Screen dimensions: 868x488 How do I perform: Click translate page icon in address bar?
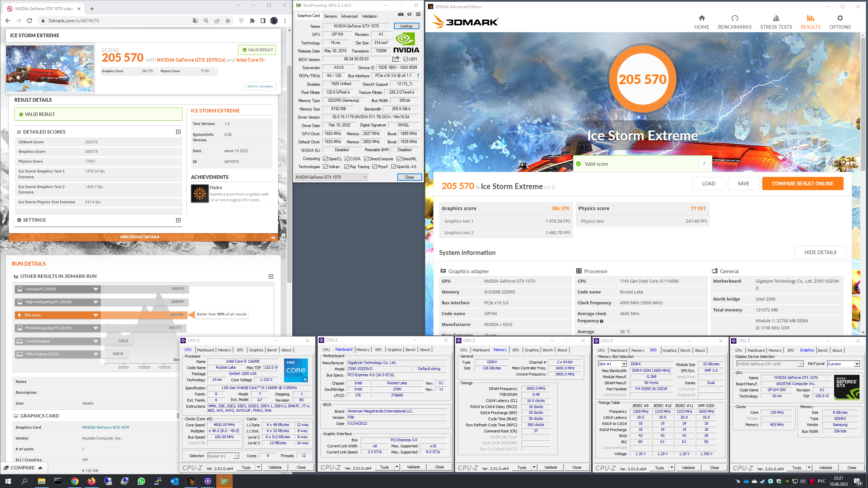point(195,21)
